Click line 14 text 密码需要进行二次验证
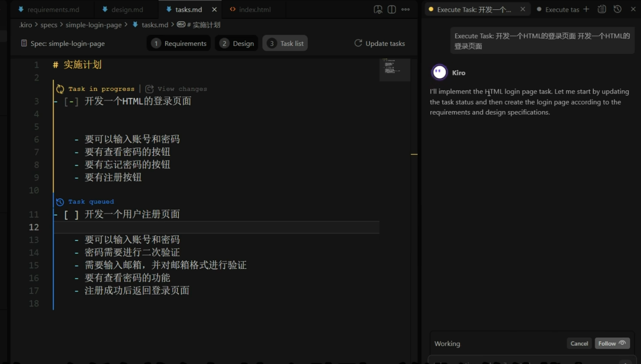The height and width of the screenshot is (364, 641). click(x=132, y=252)
